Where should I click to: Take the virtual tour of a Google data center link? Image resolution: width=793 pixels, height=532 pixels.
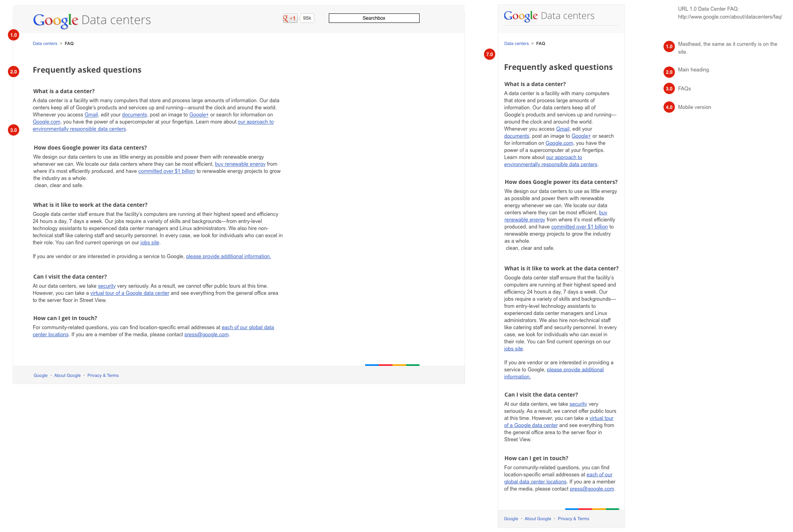click(129, 293)
